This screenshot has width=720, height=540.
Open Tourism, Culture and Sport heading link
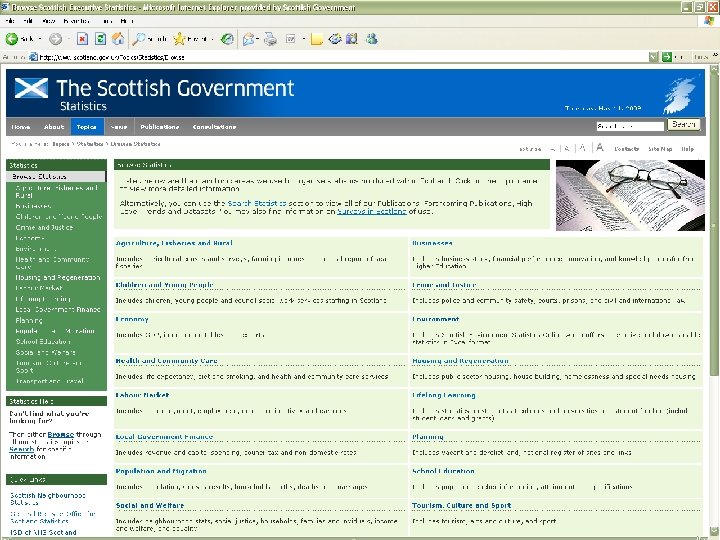[461, 506]
